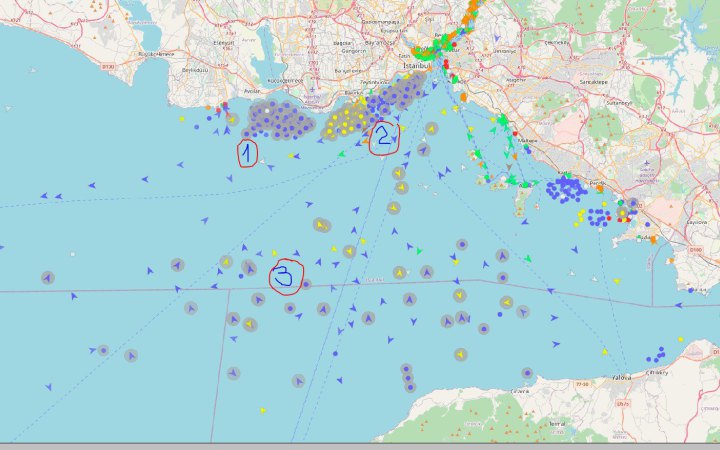The image size is (720, 450).
Task: Click the red-circled annotation number 3
Action: pyautogui.click(x=285, y=277)
